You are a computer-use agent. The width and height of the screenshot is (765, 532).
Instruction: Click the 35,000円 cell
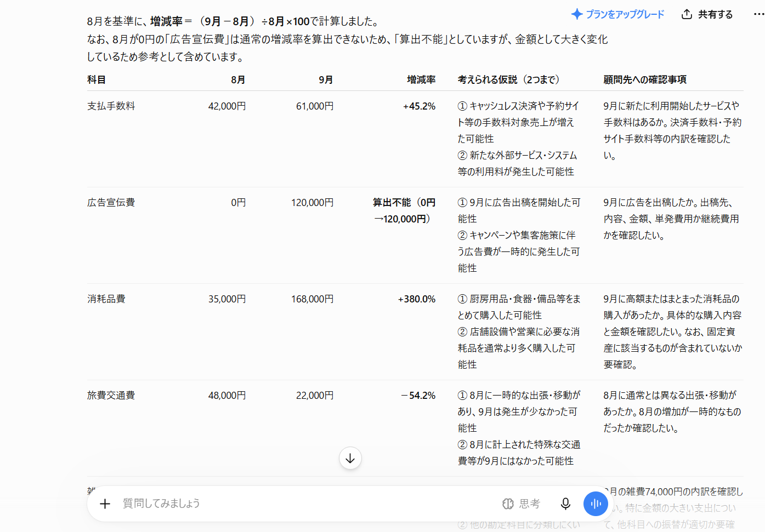(x=227, y=299)
